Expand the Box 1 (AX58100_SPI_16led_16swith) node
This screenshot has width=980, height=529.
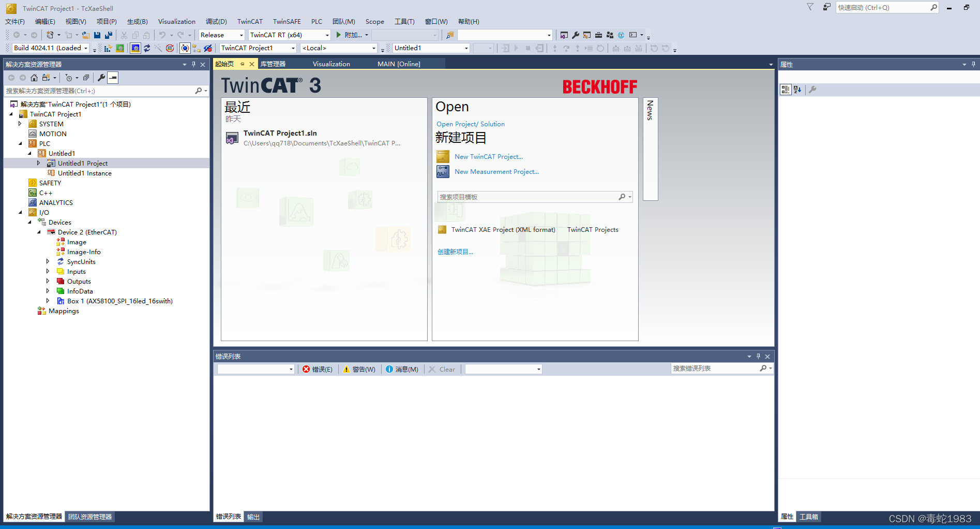pos(48,301)
